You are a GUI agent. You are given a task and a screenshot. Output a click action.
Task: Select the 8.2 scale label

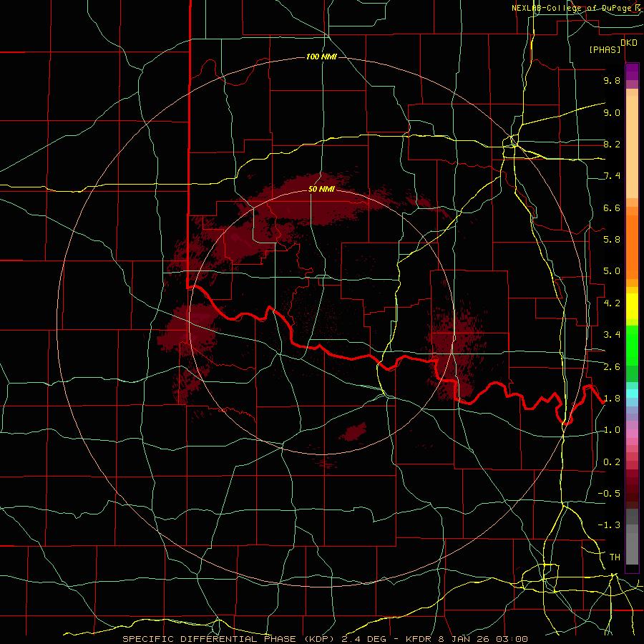(612, 144)
